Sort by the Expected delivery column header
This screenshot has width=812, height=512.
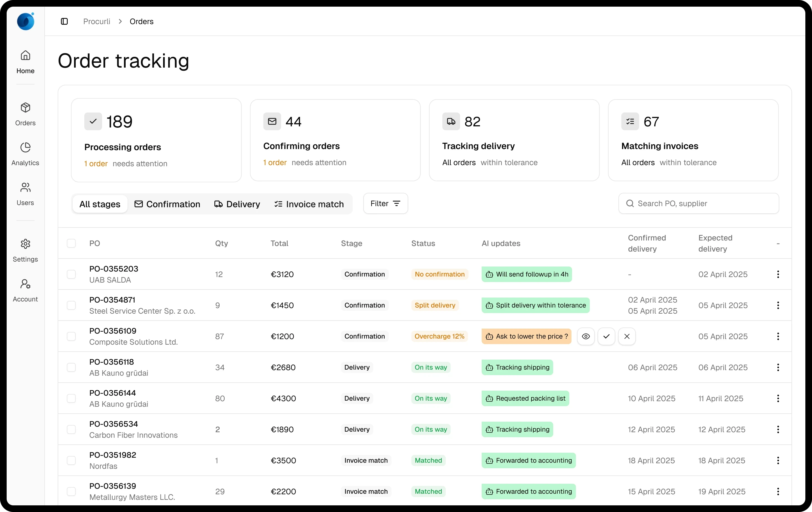point(715,243)
